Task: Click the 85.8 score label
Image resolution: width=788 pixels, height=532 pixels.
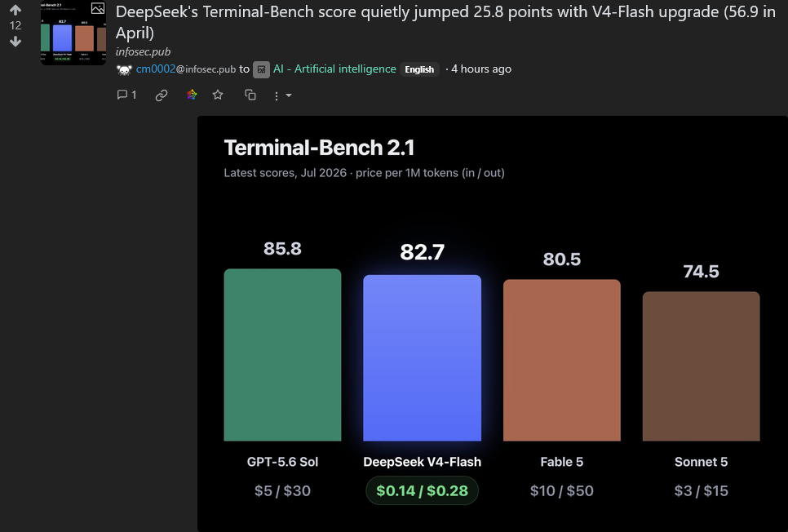Action: [x=282, y=248]
